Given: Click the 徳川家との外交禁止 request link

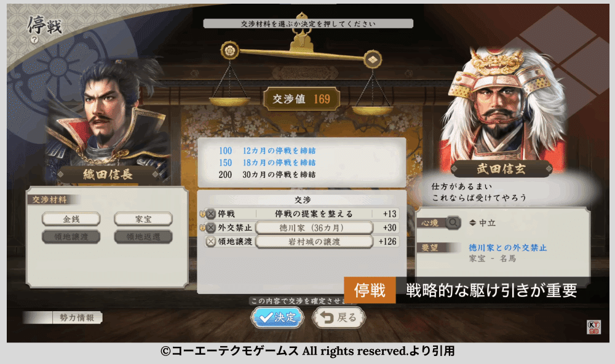Looking at the screenshot, I should (507, 248).
